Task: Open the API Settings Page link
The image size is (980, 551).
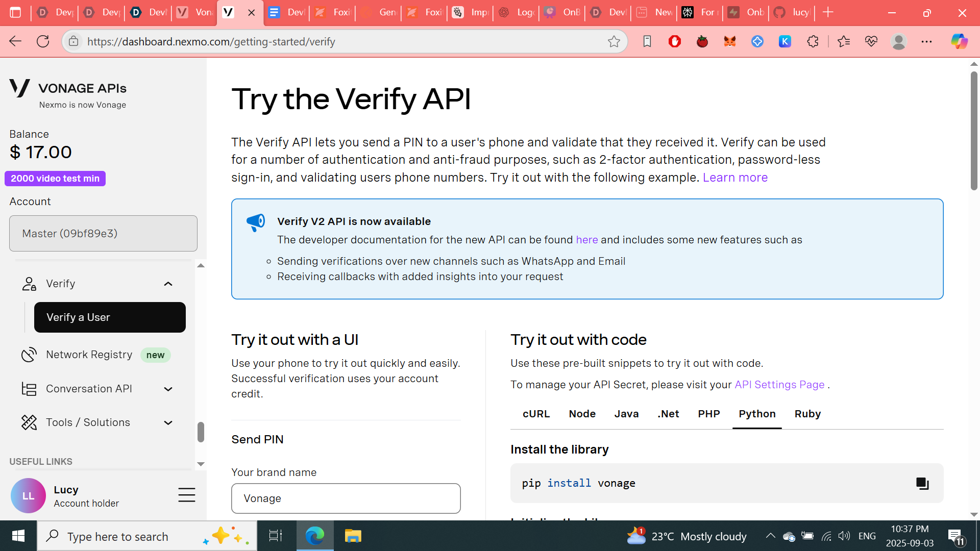Action: (x=779, y=385)
